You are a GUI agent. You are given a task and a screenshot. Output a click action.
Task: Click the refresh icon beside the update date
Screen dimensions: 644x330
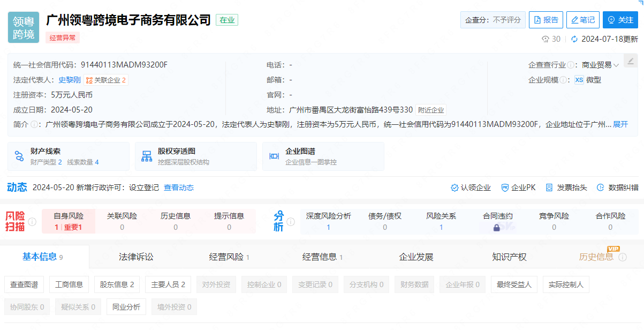[574, 39]
